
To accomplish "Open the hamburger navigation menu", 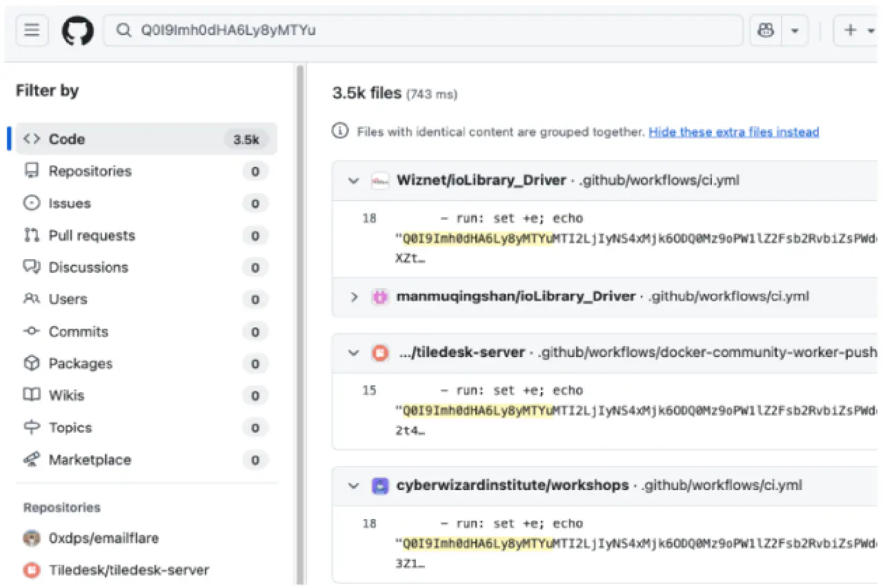I will pyautogui.click(x=32, y=30).
